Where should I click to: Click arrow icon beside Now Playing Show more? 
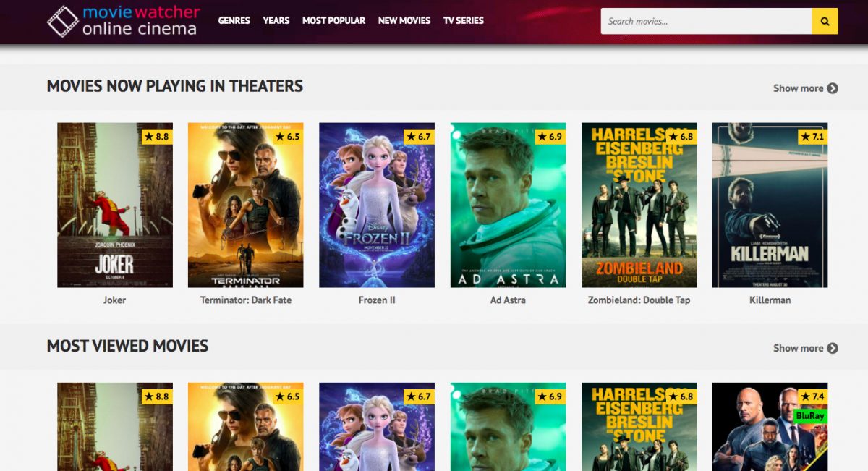[833, 88]
